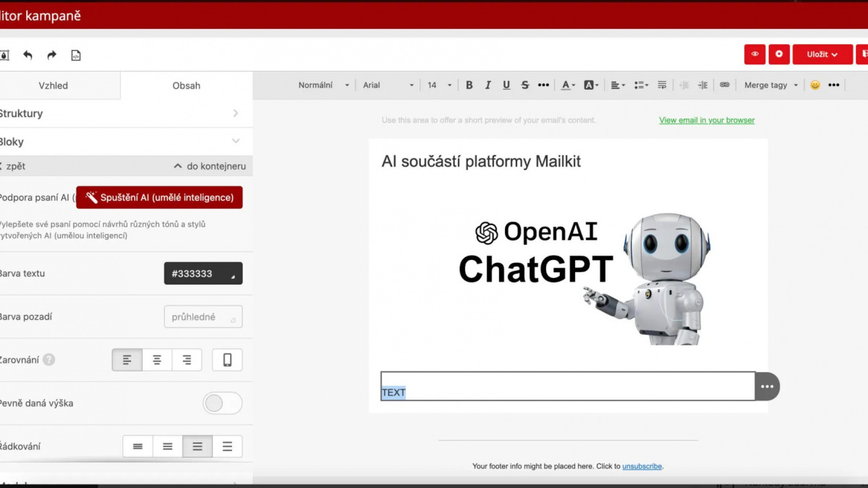This screenshot has width=868, height=488.
Task: Expand the Struktury section
Action: (x=123, y=114)
